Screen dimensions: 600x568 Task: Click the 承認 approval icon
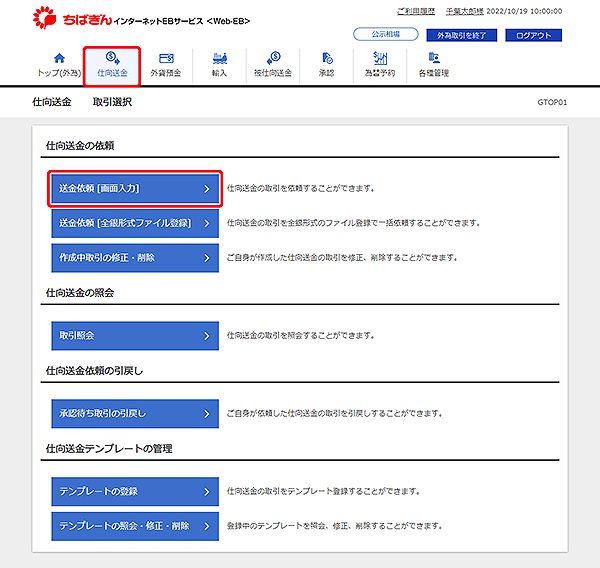[327, 58]
